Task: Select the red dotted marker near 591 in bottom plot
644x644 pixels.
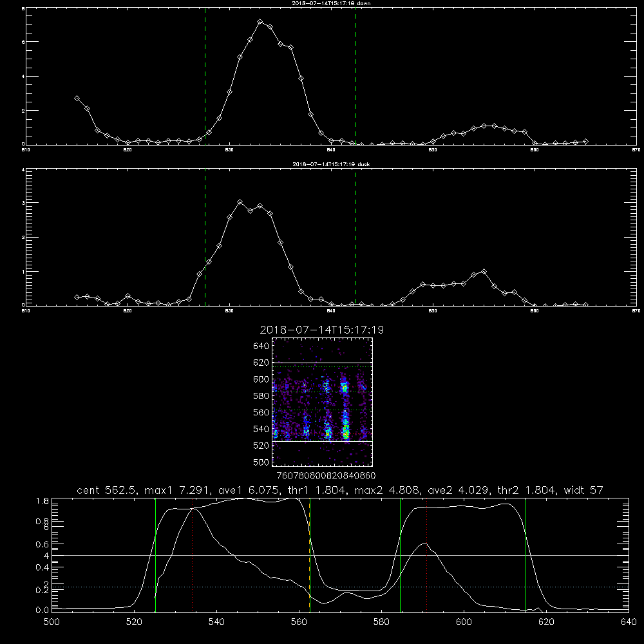Action: point(427,555)
